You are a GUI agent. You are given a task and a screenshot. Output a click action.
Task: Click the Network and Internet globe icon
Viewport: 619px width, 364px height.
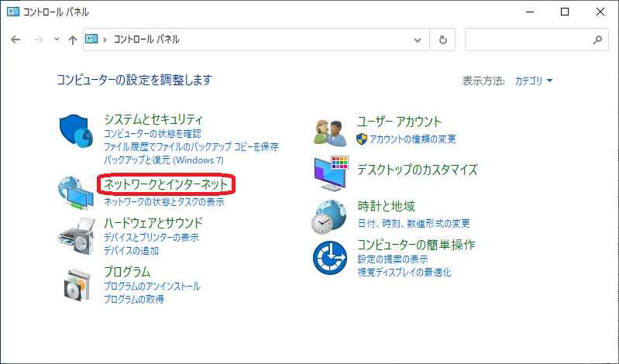click(x=75, y=193)
